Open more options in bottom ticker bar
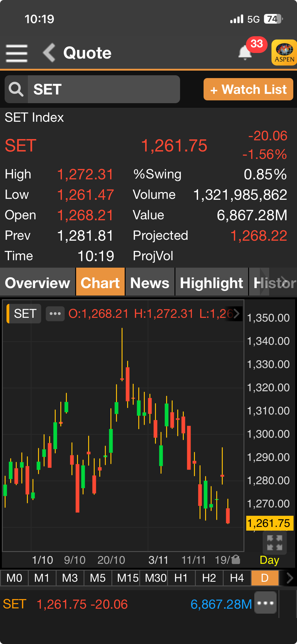This screenshot has height=644, width=297. coord(265,602)
